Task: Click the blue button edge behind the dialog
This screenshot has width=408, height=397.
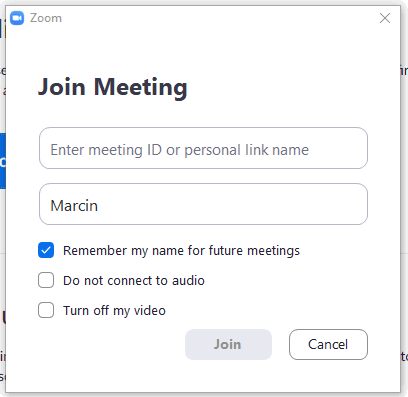Action: click(3, 161)
